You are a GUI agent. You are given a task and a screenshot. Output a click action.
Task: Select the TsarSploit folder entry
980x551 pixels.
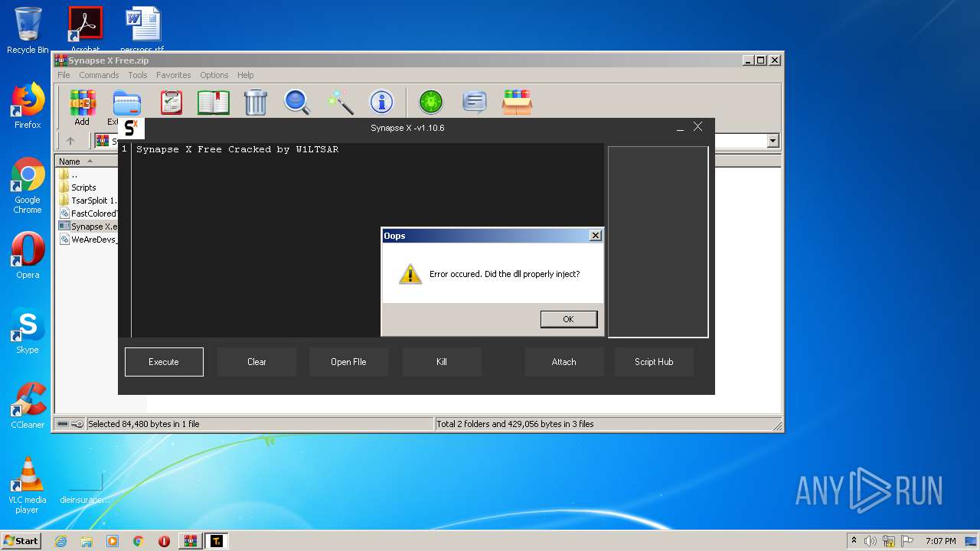coord(88,201)
